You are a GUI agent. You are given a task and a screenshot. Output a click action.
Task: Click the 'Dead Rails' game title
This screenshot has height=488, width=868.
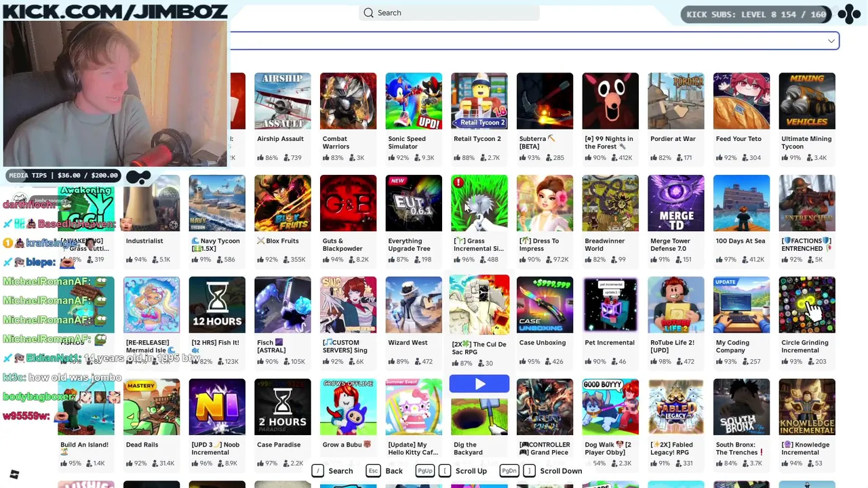coord(142,445)
